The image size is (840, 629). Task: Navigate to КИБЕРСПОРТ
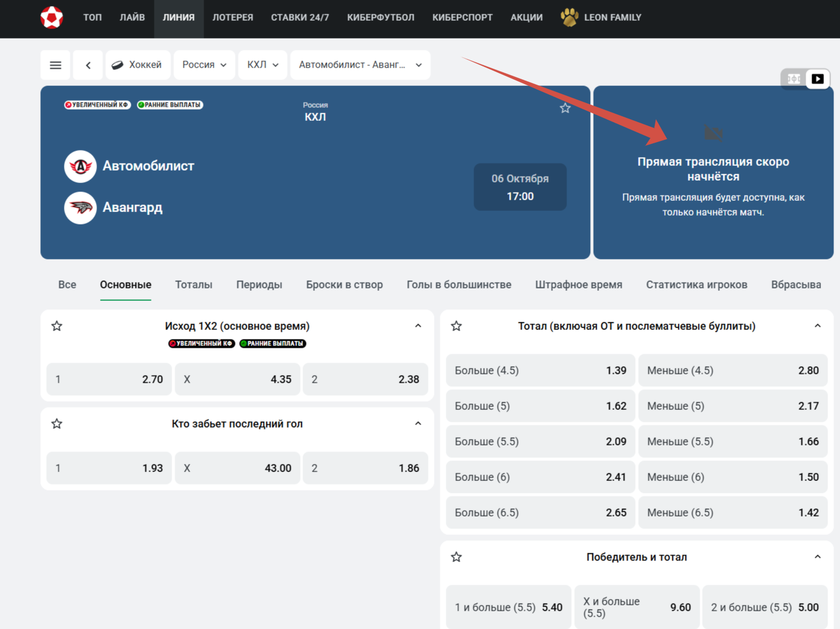(x=462, y=18)
